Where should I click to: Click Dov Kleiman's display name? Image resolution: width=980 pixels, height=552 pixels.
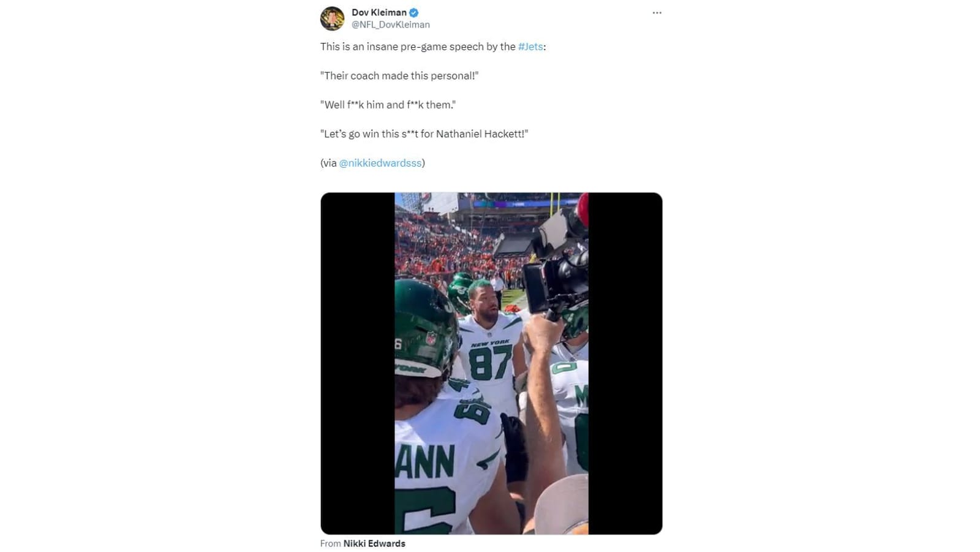coord(379,11)
